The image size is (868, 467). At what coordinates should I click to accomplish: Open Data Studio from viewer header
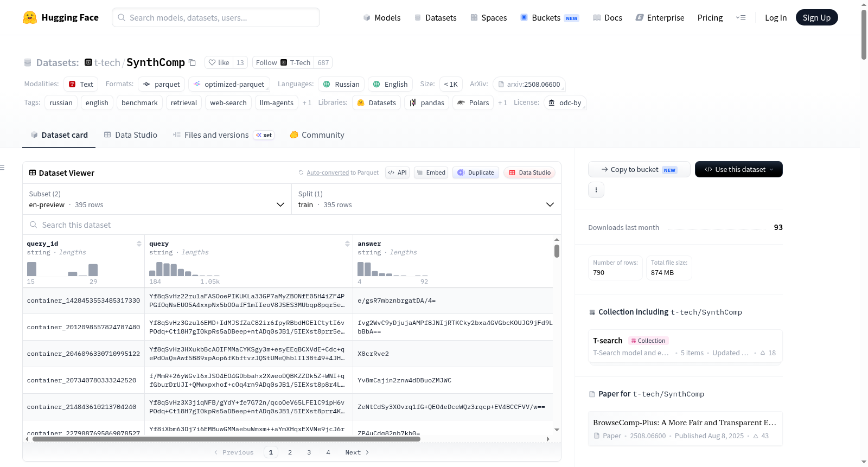(529, 172)
